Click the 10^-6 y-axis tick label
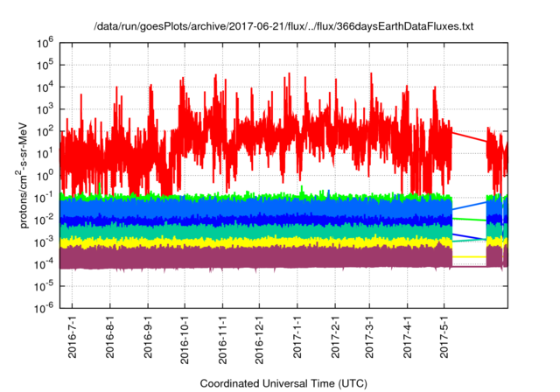560x392 pixels. point(44,308)
